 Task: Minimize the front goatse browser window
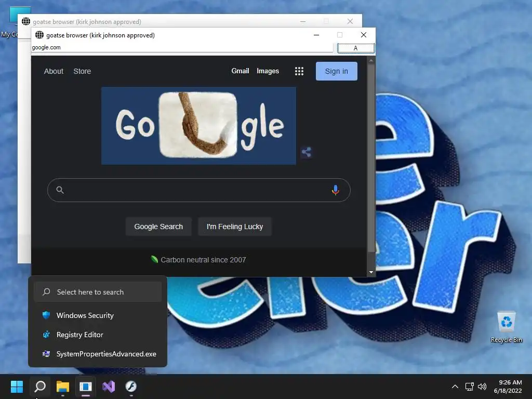tap(316, 35)
